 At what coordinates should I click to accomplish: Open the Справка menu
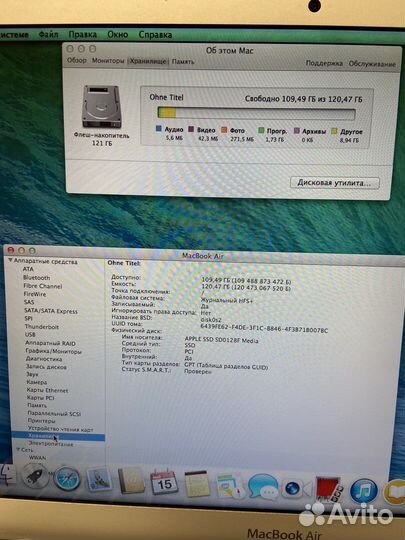(155, 35)
